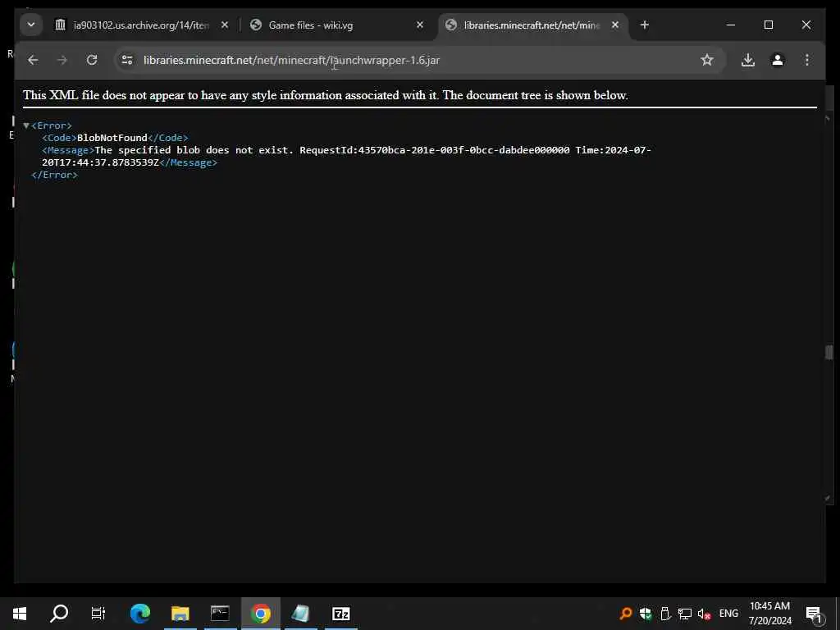The height and width of the screenshot is (630, 840).
Task: Switch to the command prompt window
Action: point(220,614)
